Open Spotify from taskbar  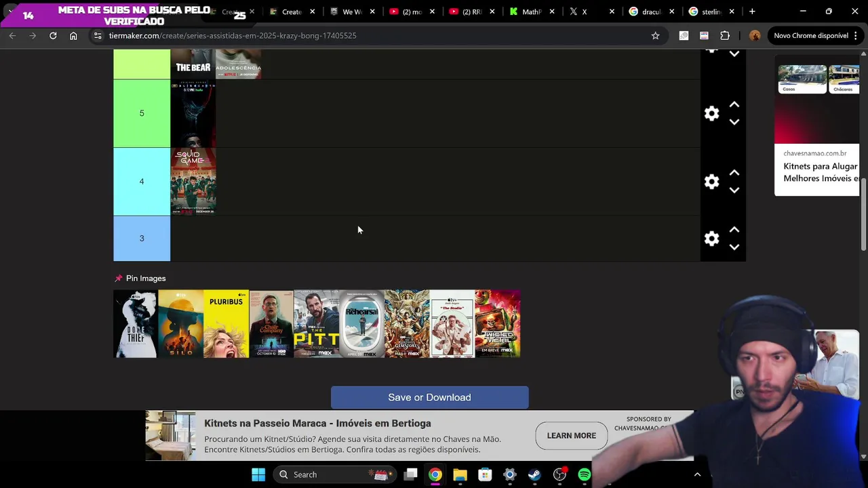[584, 474]
